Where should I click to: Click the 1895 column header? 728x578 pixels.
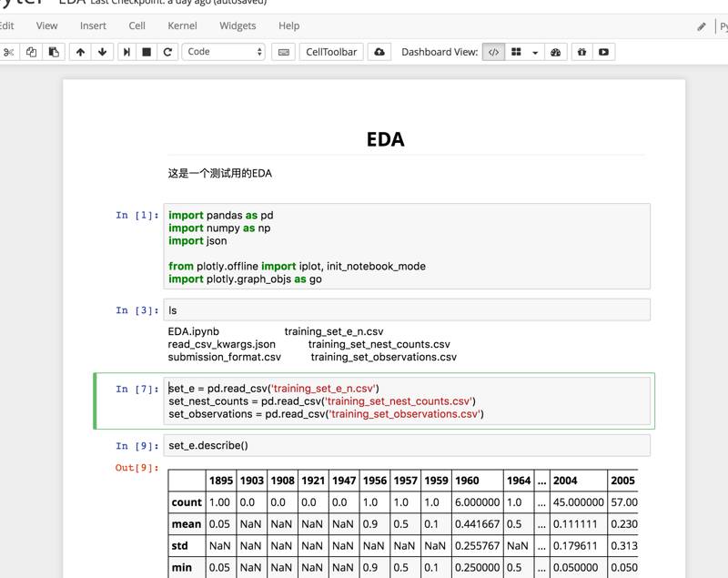[221, 481]
